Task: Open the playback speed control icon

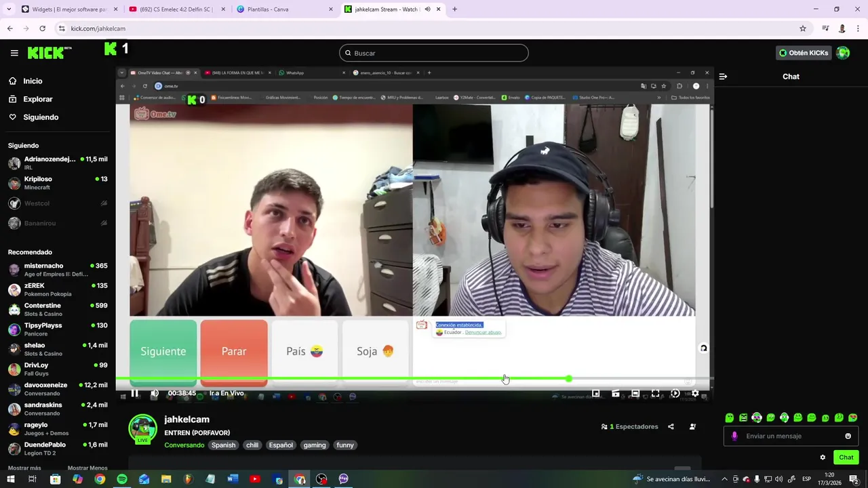Action: tap(675, 393)
